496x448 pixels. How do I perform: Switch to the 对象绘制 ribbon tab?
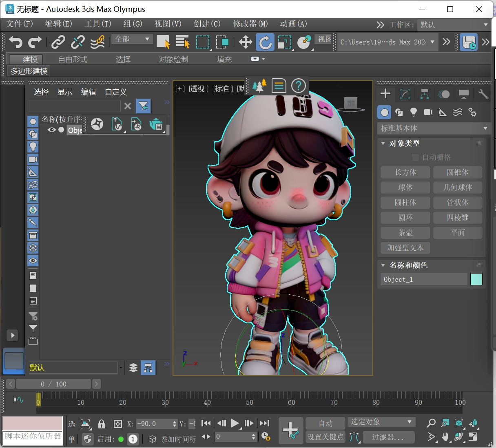173,59
